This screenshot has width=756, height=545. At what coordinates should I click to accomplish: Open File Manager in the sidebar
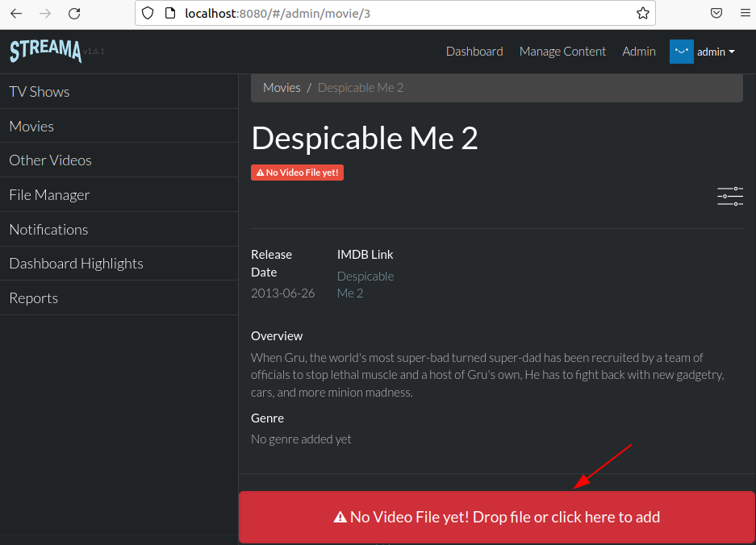click(x=119, y=194)
